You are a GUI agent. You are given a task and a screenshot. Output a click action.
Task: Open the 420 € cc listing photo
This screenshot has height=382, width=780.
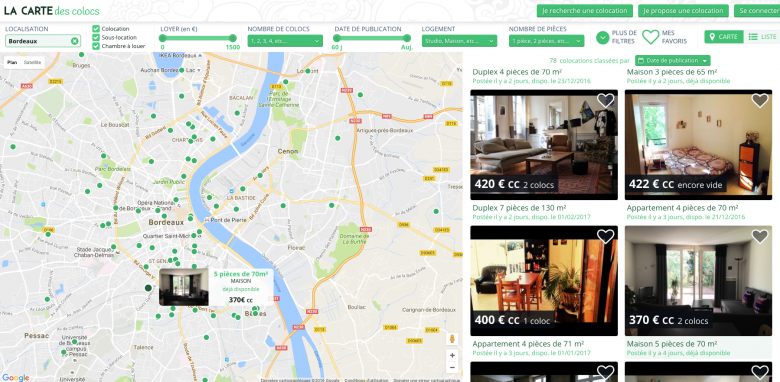coord(544,145)
